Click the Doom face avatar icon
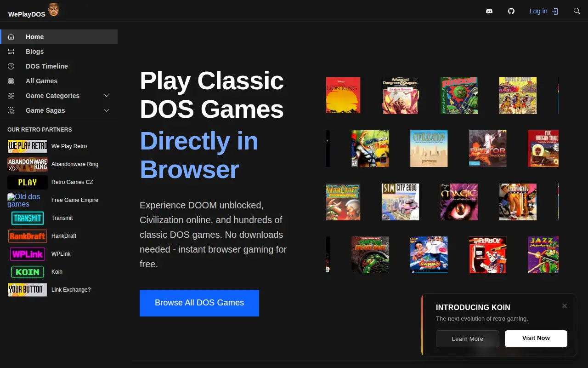 [54, 10]
